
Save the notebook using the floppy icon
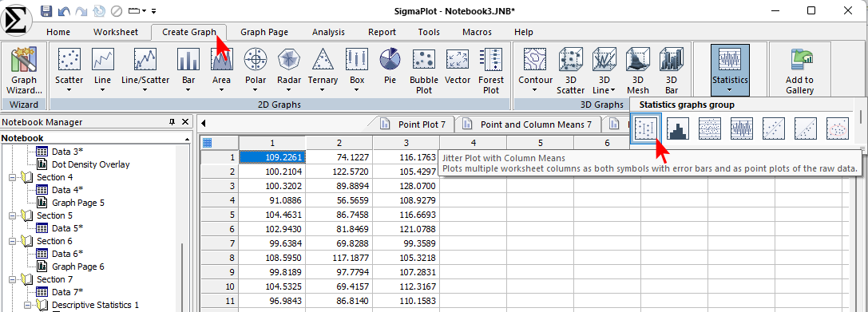point(46,10)
